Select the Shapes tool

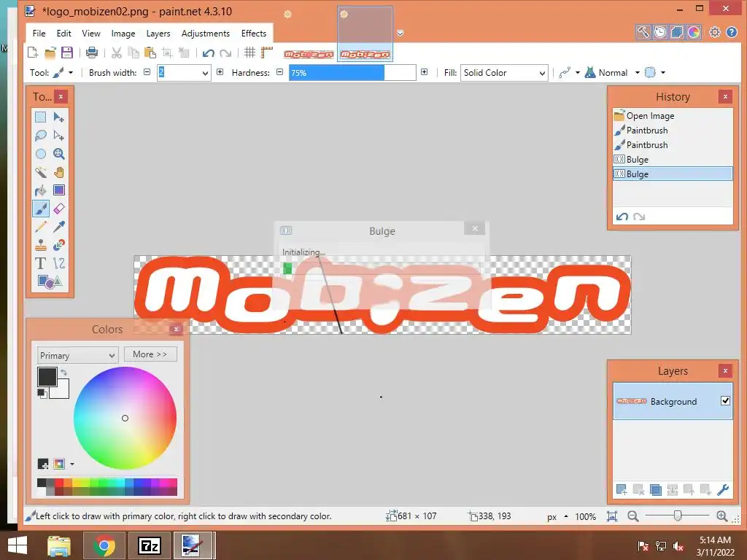50,281
